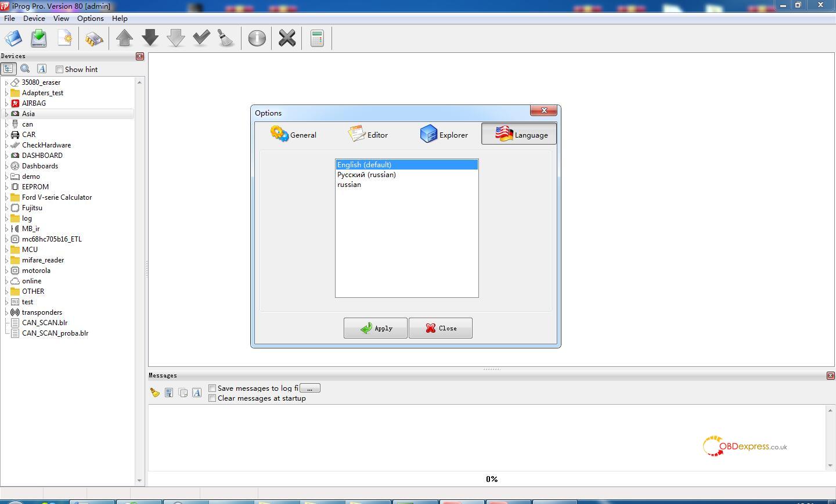The image size is (836, 504).
Task: Select the Asia tree row
Action: pos(68,114)
